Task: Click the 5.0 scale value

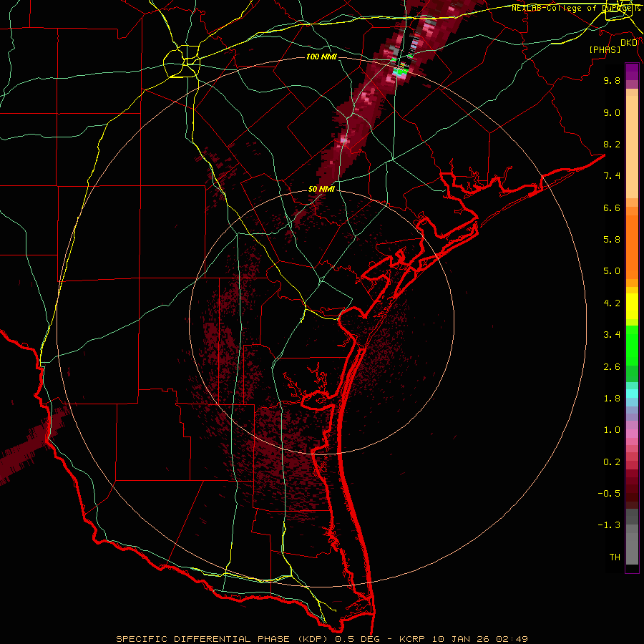Action: point(612,271)
